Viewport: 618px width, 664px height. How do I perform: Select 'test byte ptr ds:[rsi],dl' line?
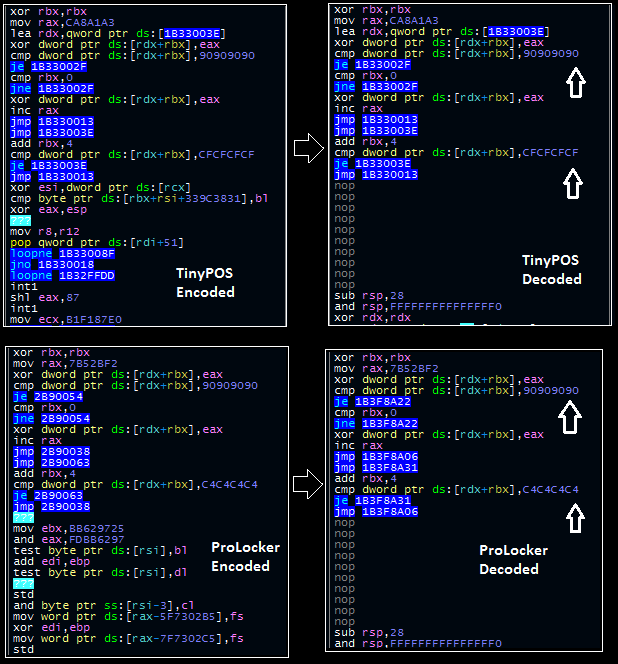click(100, 573)
